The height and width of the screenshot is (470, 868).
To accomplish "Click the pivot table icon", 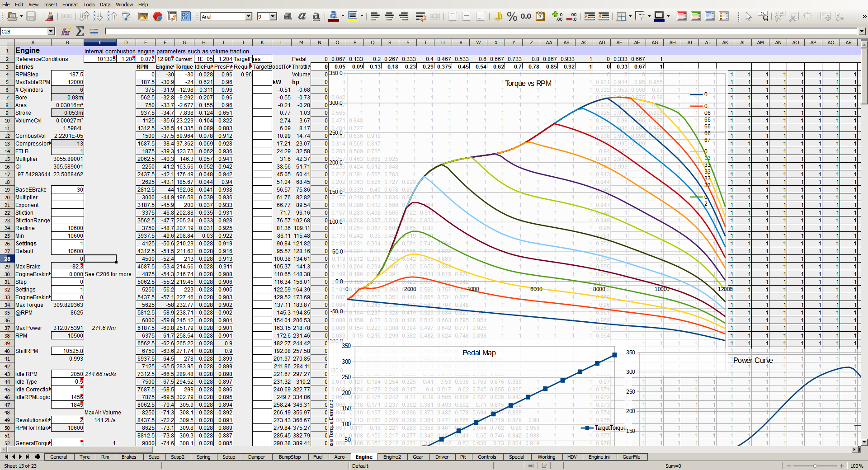I will [171, 17].
